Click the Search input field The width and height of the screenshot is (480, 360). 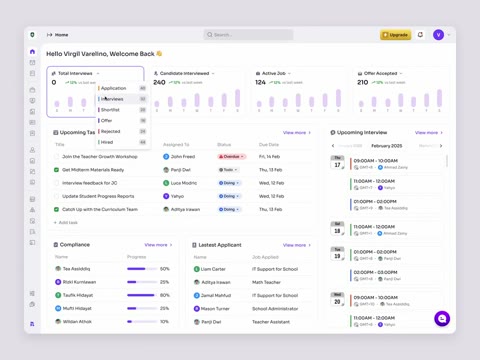[x=248, y=35]
